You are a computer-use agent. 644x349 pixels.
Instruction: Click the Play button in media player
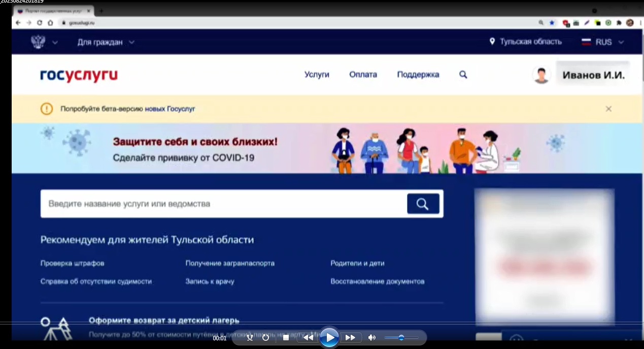point(329,337)
